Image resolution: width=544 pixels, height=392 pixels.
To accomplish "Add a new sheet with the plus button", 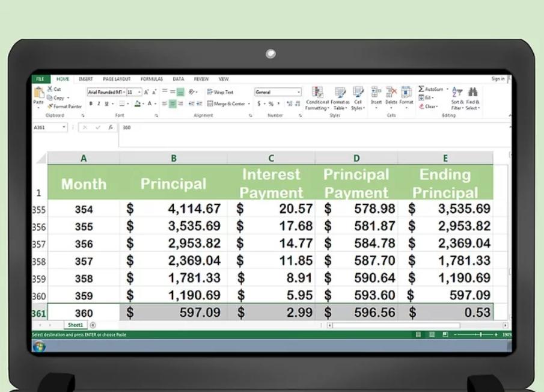I will click(x=93, y=325).
